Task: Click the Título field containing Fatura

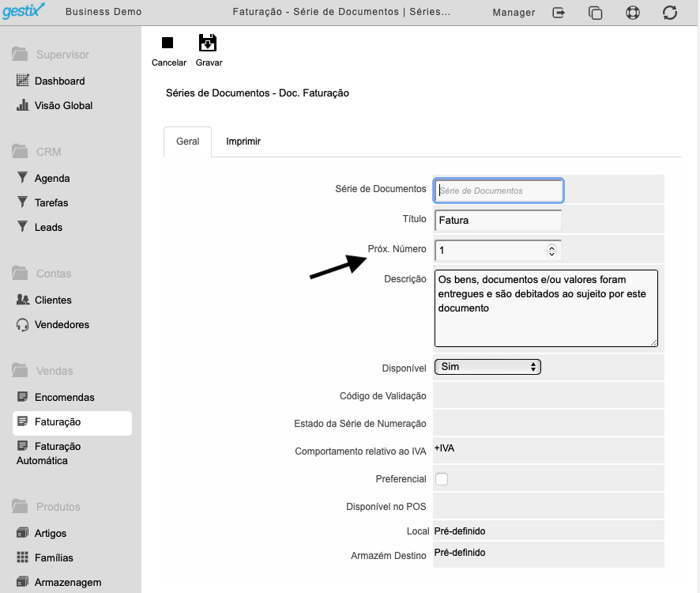Action: [498, 221]
